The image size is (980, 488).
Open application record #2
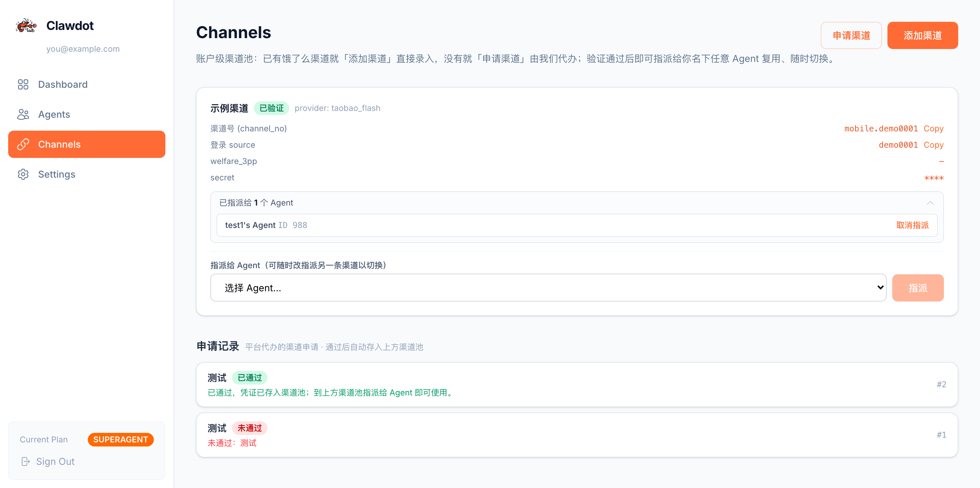pyautogui.click(x=577, y=385)
